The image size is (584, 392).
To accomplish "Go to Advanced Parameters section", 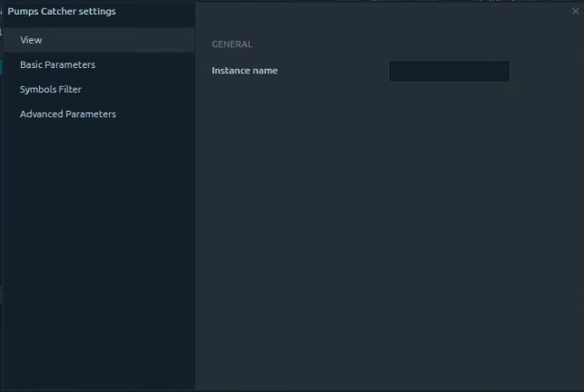I will pos(68,113).
